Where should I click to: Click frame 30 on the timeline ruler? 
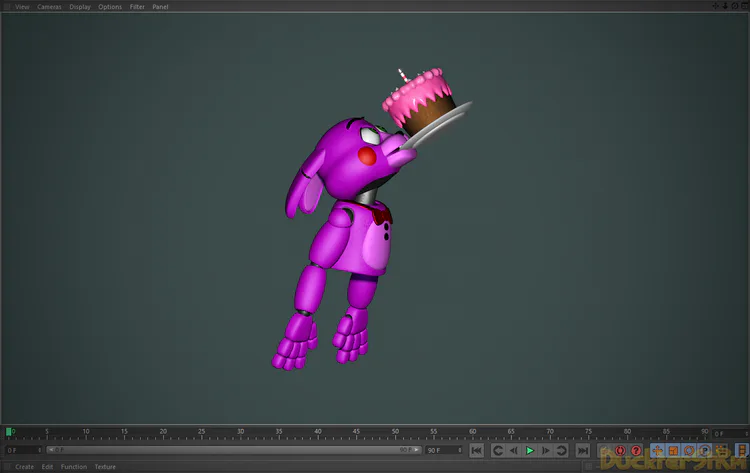click(240, 432)
